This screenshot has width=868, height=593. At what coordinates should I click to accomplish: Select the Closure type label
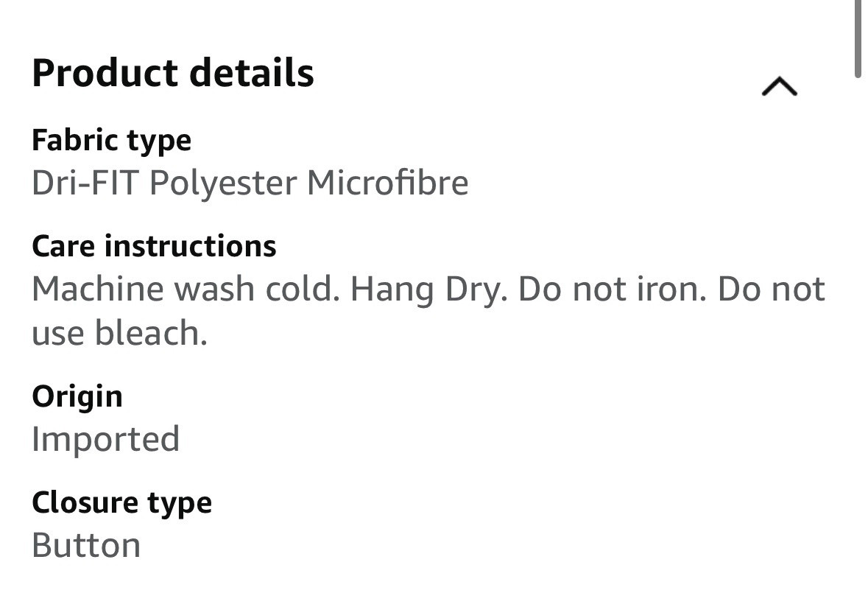pos(121,502)
